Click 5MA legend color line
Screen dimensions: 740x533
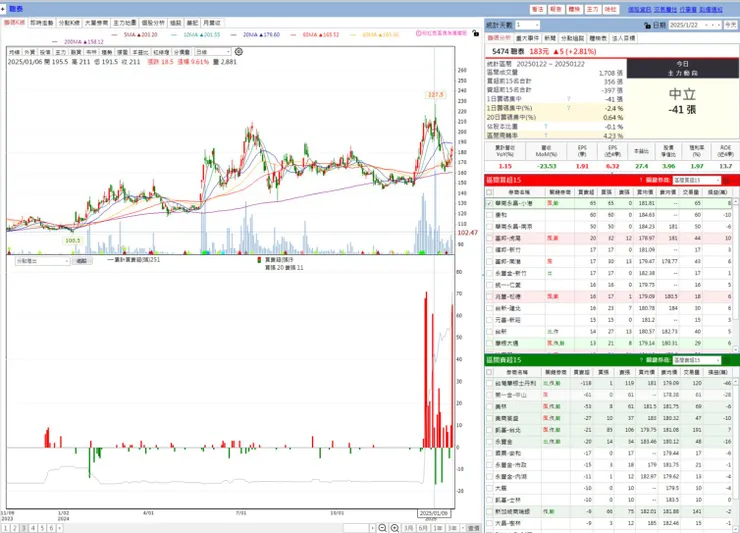click(115, 34)
